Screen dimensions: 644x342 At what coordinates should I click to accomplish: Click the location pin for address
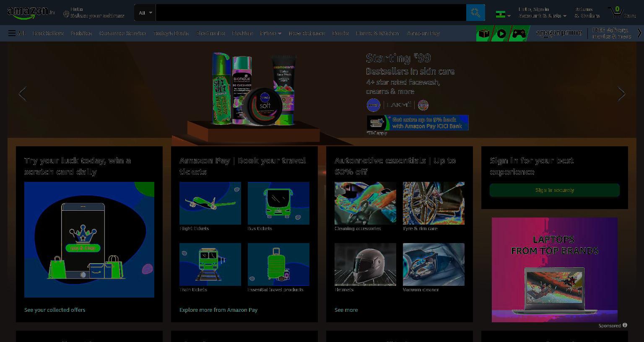tap(66, 15)
